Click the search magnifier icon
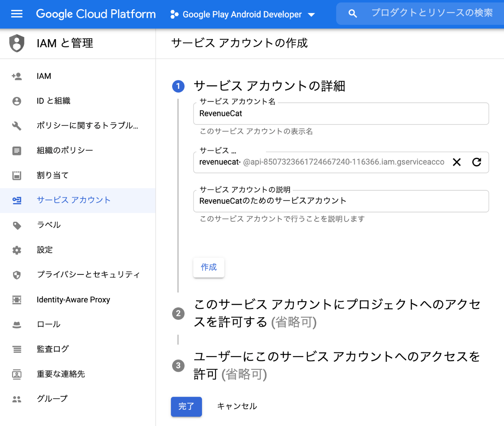 coord(352,14)
